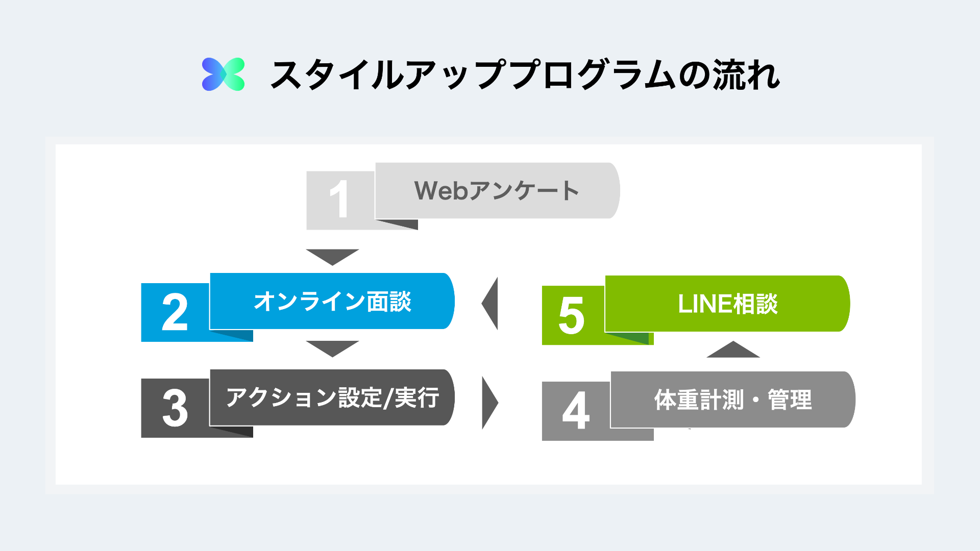Click the butterfly logo beside the title
Image resolution: width=980 pixels, height=551 pixels.
(x=223, y=74)
